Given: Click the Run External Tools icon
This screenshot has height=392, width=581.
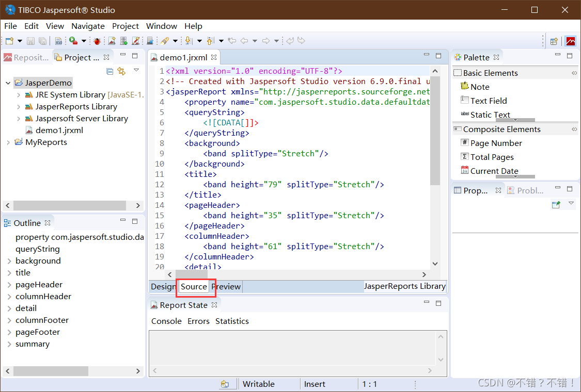Looking at the screenshot, I should (73, 41).
